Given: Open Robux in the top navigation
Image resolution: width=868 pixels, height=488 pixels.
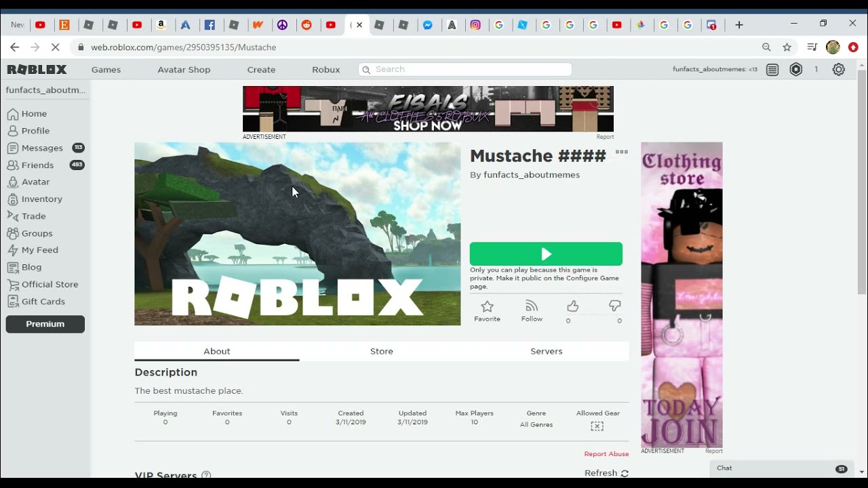Looking at the screenshot, I should tap(326, 70).
